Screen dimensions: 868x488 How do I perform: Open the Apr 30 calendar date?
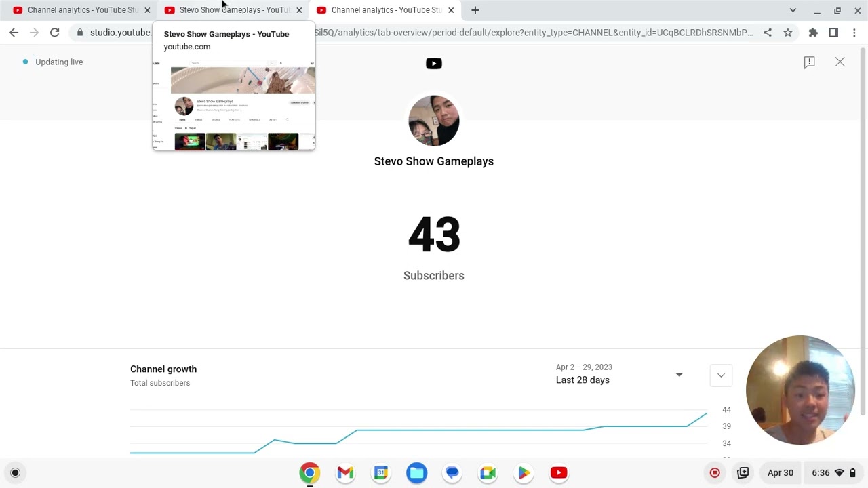pos(781,473)
